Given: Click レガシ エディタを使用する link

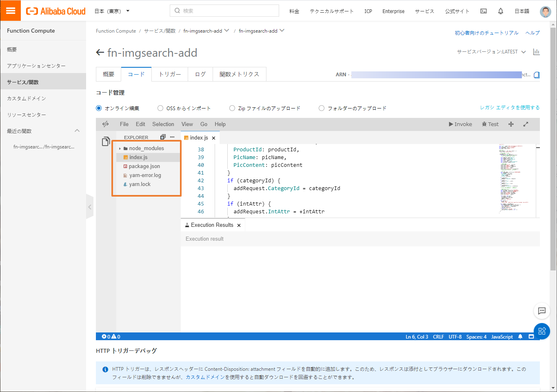Looking at the screenshot, I should point(510,108).
